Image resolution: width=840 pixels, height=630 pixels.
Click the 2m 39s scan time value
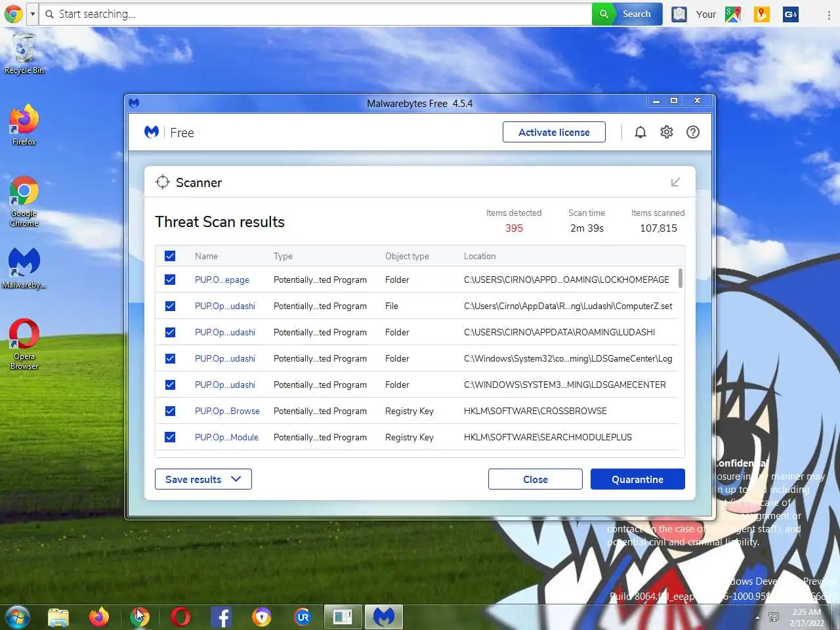coord(587,228)
